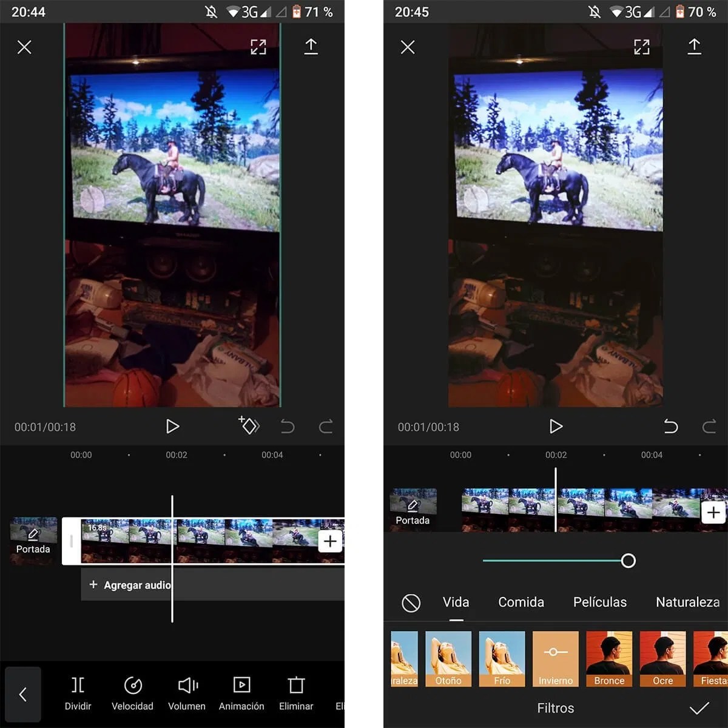The height and width of the screenshot is (728, 728).
Task: Apply the Frío filter
Action: (x=502, y=659)
